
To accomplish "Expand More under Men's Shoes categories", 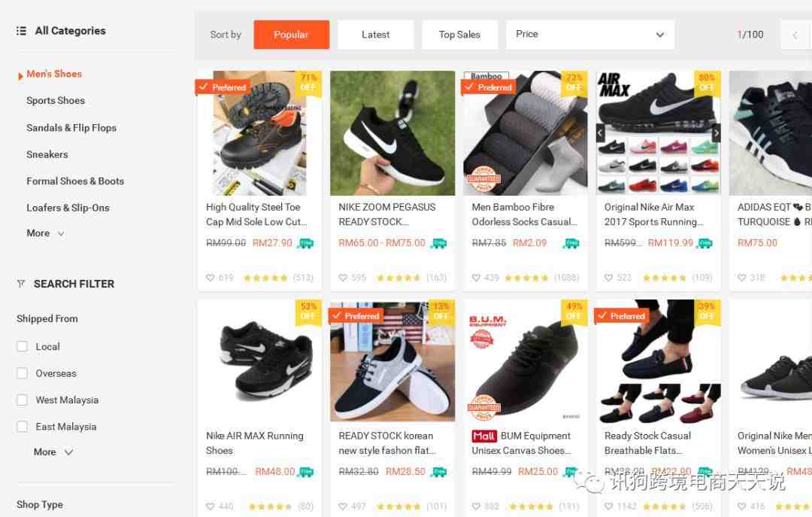I will point(46,233).
